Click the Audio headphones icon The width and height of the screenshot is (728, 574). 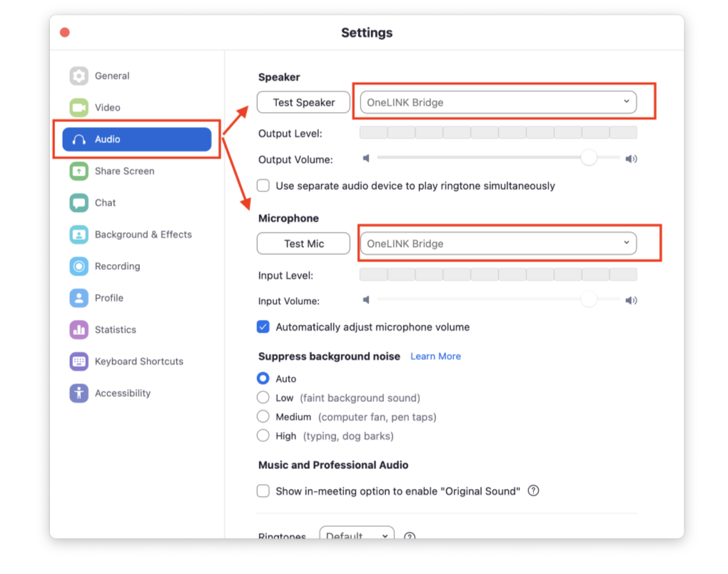[79, 139]
